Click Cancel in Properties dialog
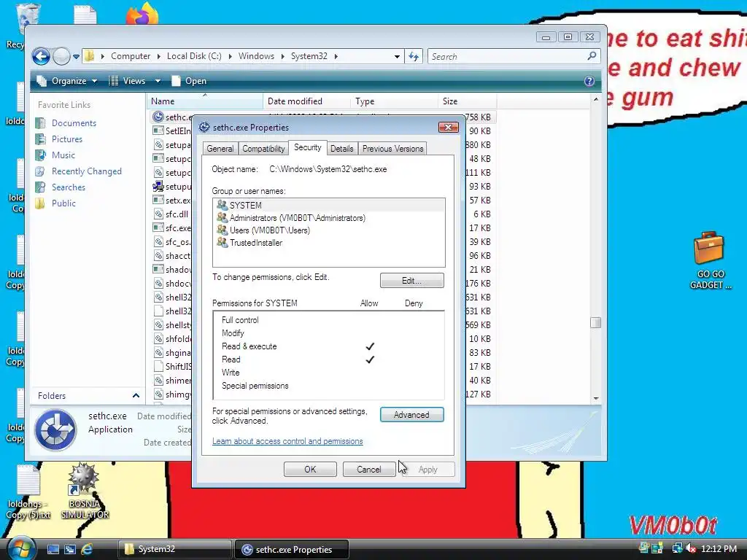This screenshot has width=747, height=560. tap(368, 470)
